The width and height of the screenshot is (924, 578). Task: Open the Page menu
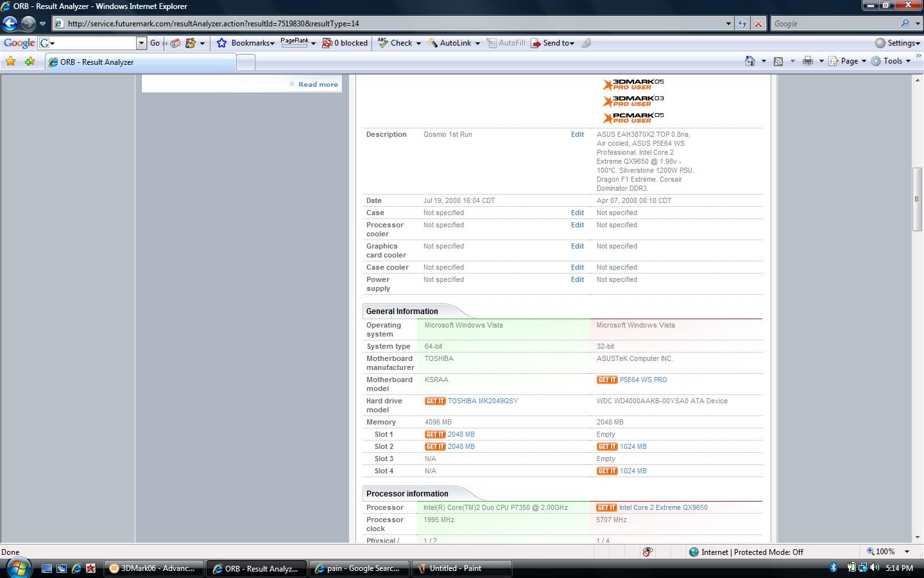tap(847, 61)
